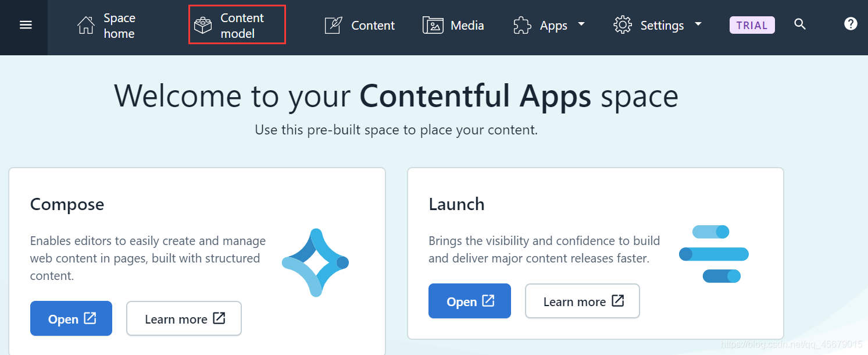This screenshot has height=355, width=868.
Task: Go to Space home
Action: pos(106,26)
